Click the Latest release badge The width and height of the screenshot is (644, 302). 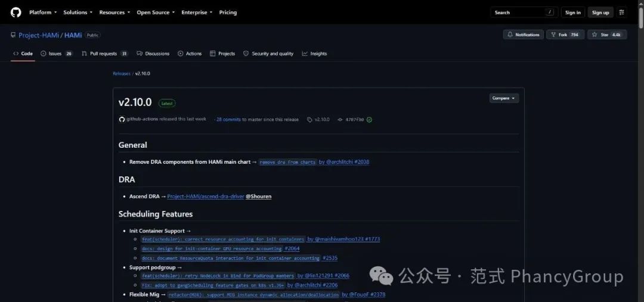click(x=167, y=104)
